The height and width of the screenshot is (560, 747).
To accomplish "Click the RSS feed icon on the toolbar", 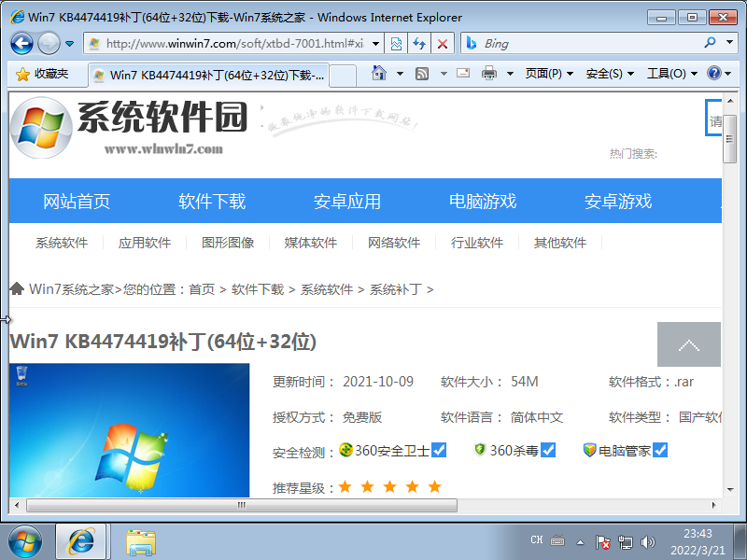I will pos(423,73).
